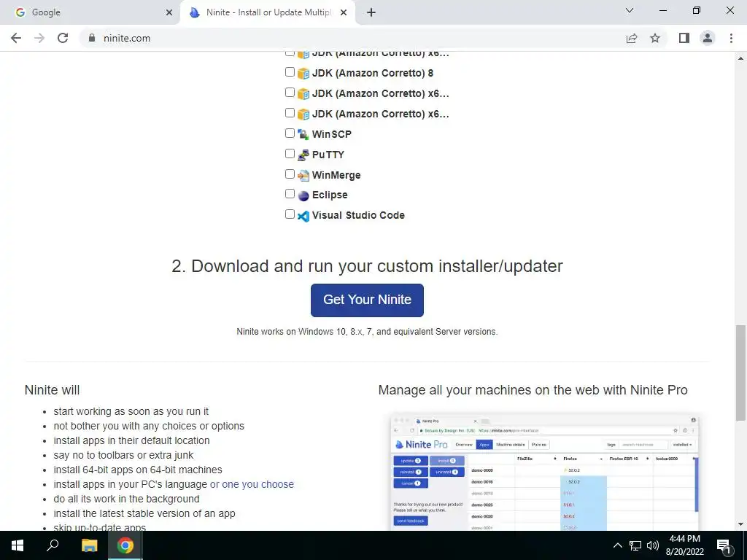
Task: Open the network tray icon
Action: (x=635, y=545)
